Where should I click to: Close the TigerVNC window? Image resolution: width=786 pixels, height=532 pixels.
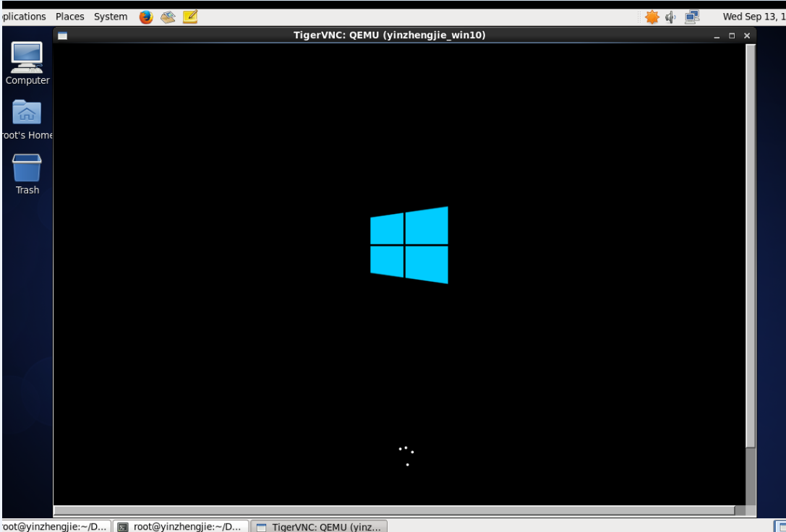tap(747, 35)
